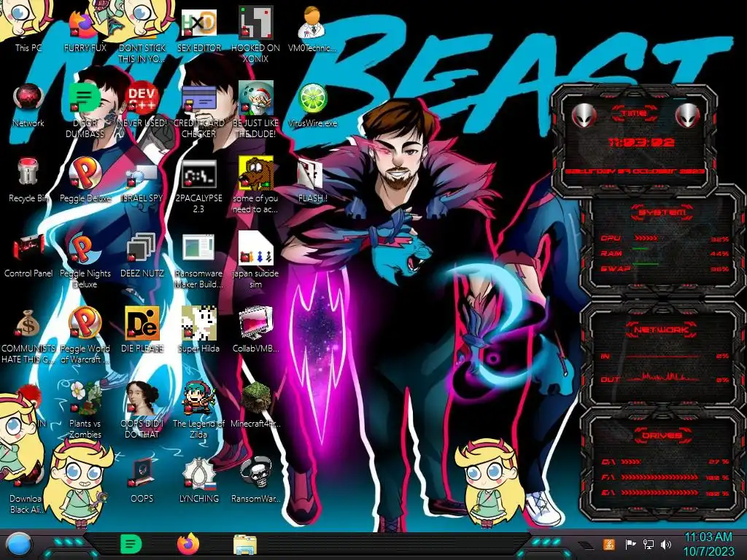Select the OOPS headset icon
This screenshot has width=747, height=560.
click(142, 481)
